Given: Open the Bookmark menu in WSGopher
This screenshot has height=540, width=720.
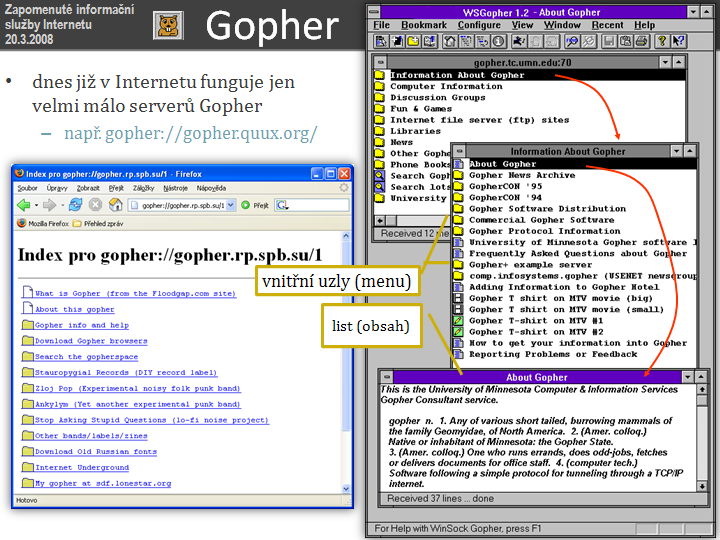Looking at the screenshot, I should point(424,25).
